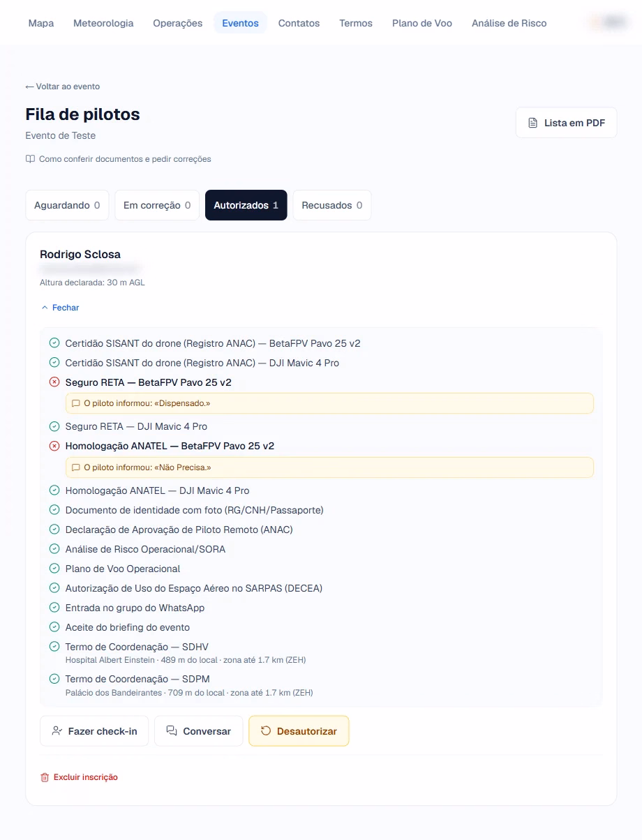Open the Meteorologia navigation tab
Viewport: 642px width, 840px height.
coord(103,23)
